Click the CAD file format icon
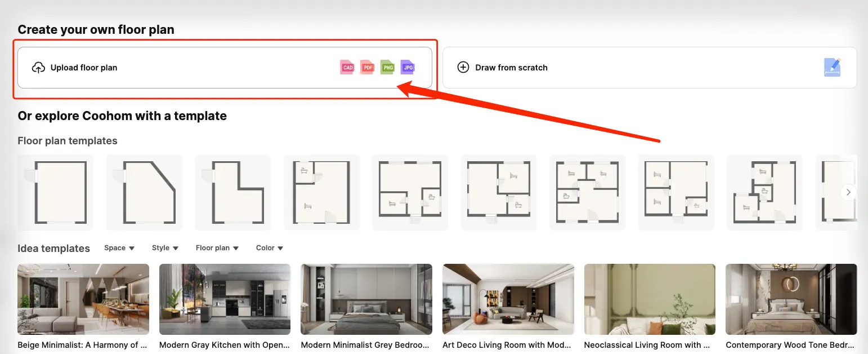 point(347,67)
